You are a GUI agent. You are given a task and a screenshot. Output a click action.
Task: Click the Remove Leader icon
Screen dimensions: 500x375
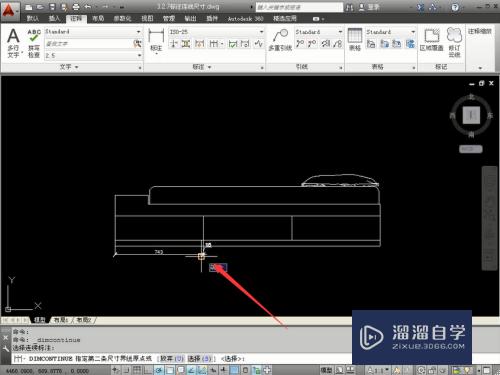click(x=312, y=44)
